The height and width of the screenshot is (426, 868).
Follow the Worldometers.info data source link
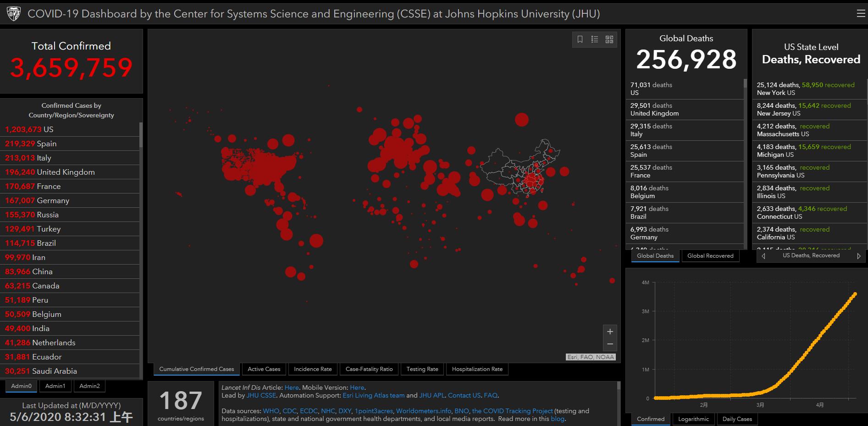tap(424, 411)
